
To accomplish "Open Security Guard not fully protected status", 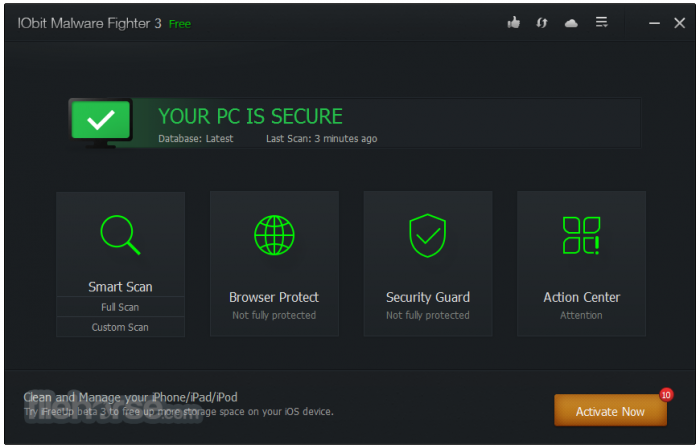I will pyautogui.click(x=427, y=315).
